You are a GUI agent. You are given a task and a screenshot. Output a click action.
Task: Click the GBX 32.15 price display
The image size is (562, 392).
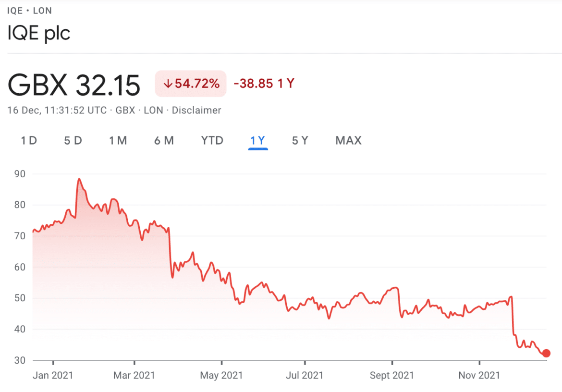[x=73, y=85]
